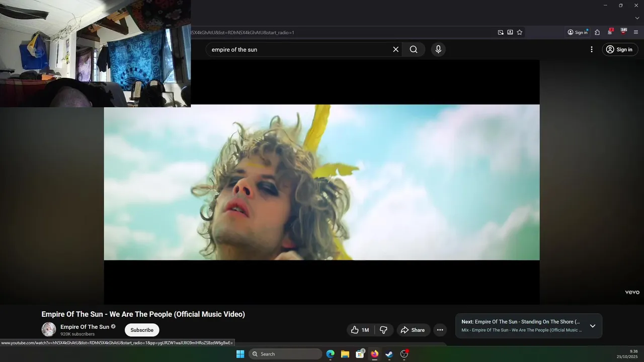Open the Windows Start menu
644x362 pixels.
pyautogui.click(x=240, y=354)
